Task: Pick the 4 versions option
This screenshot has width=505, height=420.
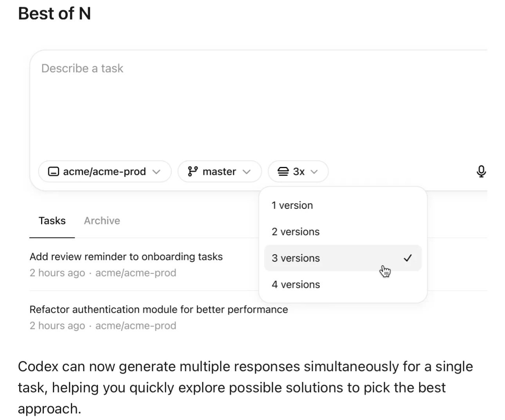Action: (x=296, y=285)
